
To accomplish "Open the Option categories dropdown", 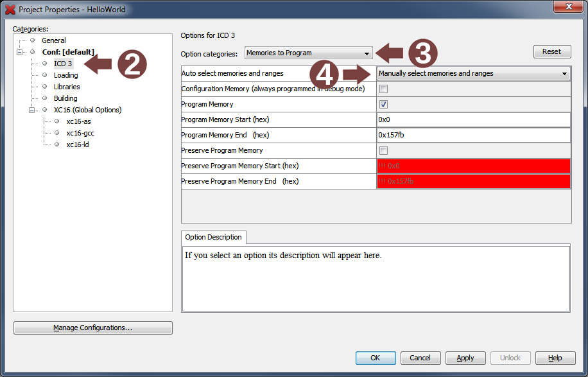I will point(308,53).
